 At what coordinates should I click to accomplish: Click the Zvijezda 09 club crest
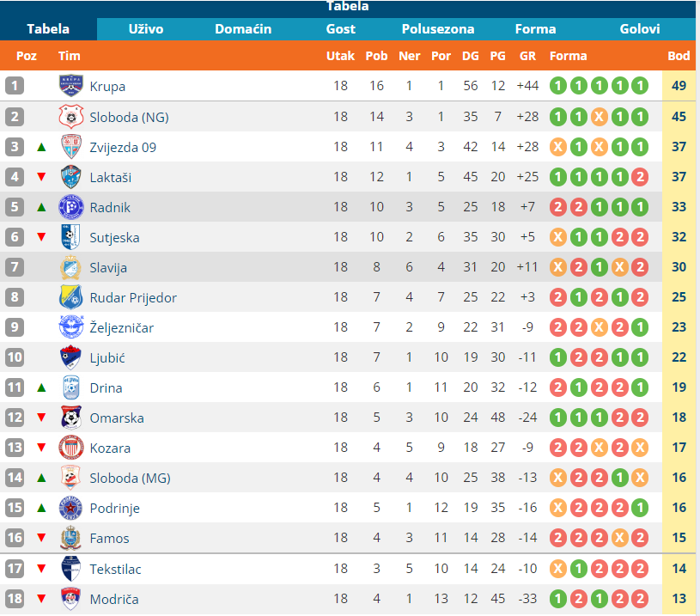(70, 146)
